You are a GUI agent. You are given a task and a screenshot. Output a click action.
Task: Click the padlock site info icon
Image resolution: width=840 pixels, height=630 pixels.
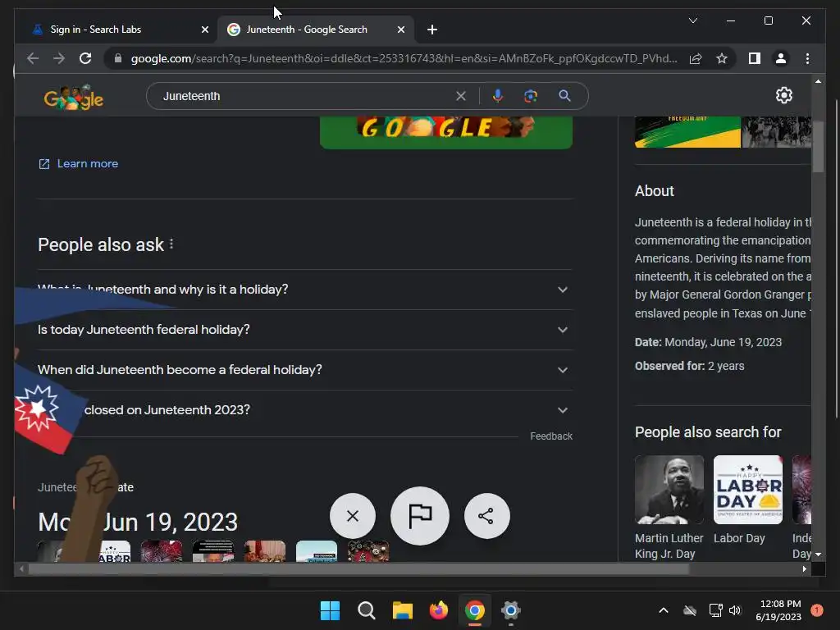118,58
